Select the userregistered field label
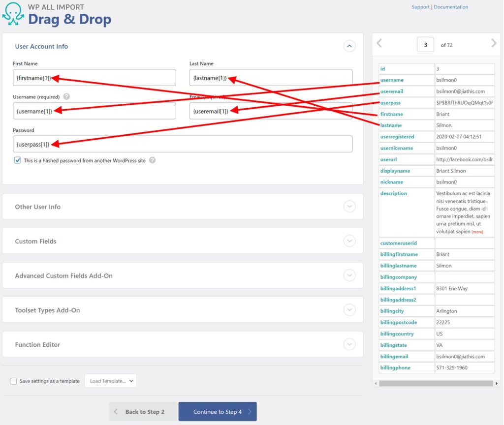The width and height of the screenshot is (504, 425). pyautogui.click(x=397, y=137)
